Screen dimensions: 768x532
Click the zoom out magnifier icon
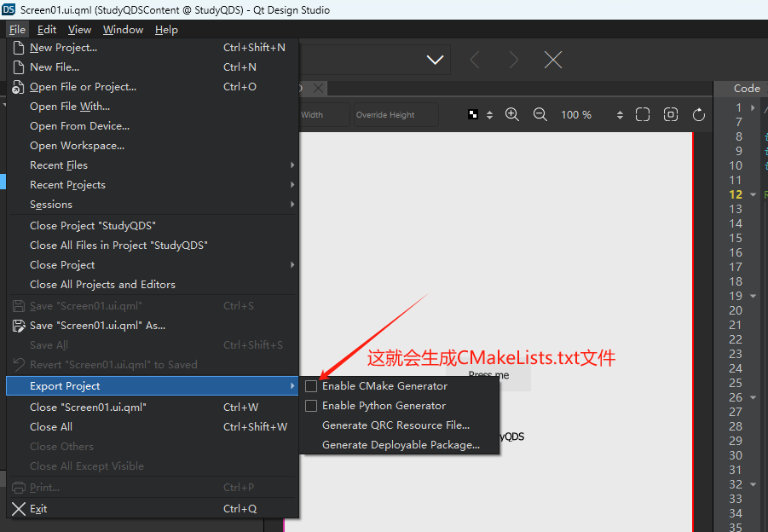(x=540, y=114)
